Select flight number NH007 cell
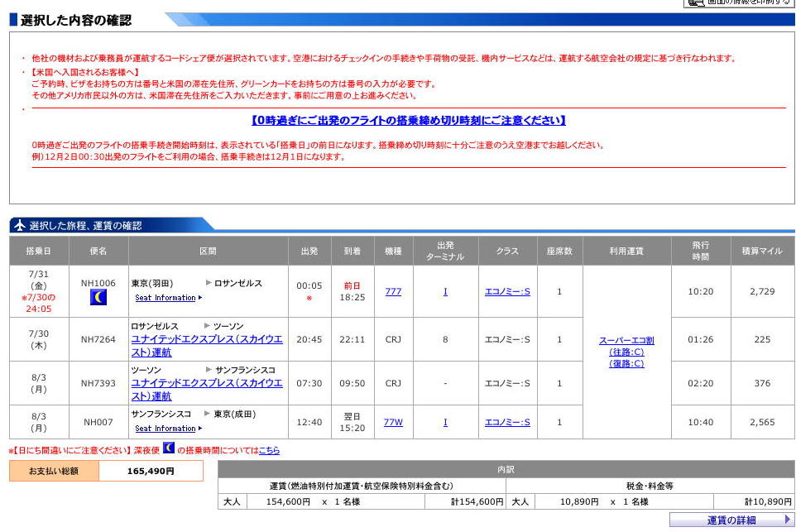The image size is (796, 532). (x=98, y=422)
